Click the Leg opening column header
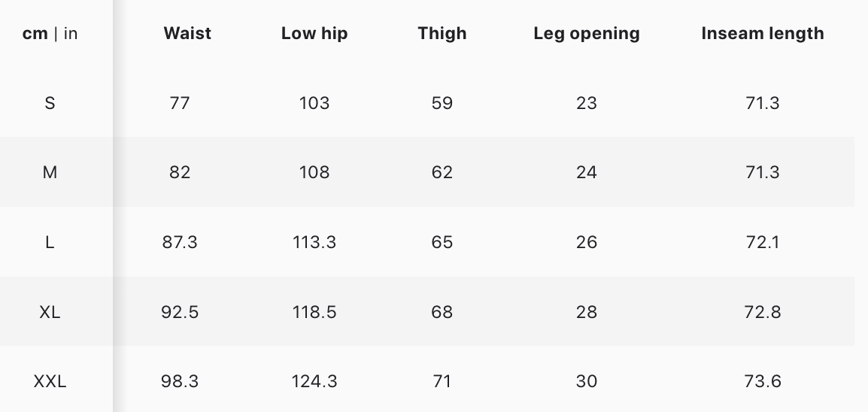 coord(587,34)
